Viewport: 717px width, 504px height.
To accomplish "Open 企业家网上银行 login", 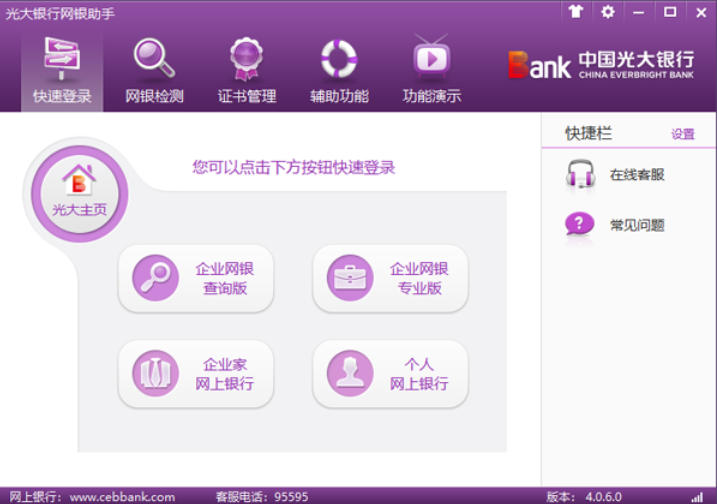I will [x=196, y=374].
